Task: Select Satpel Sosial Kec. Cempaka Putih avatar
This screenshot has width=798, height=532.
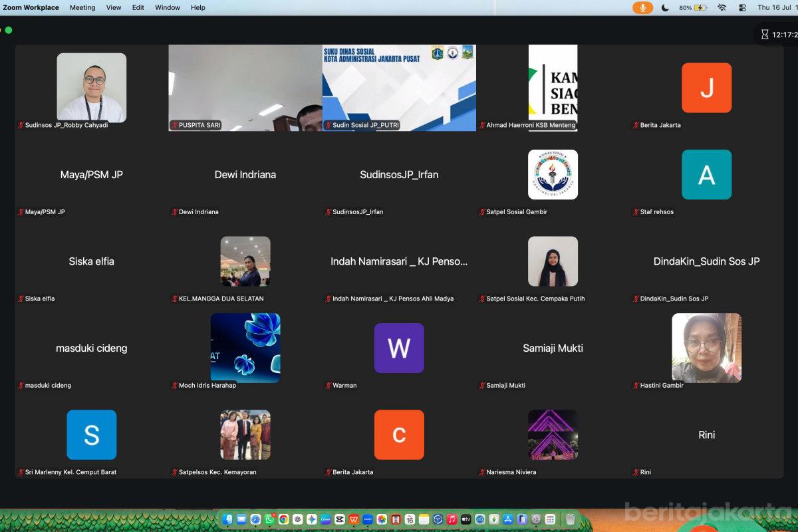Action: 553,261
